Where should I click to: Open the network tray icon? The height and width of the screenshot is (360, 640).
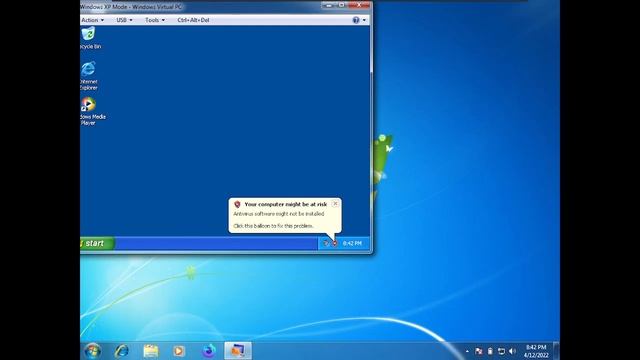[x=501, y=351]
